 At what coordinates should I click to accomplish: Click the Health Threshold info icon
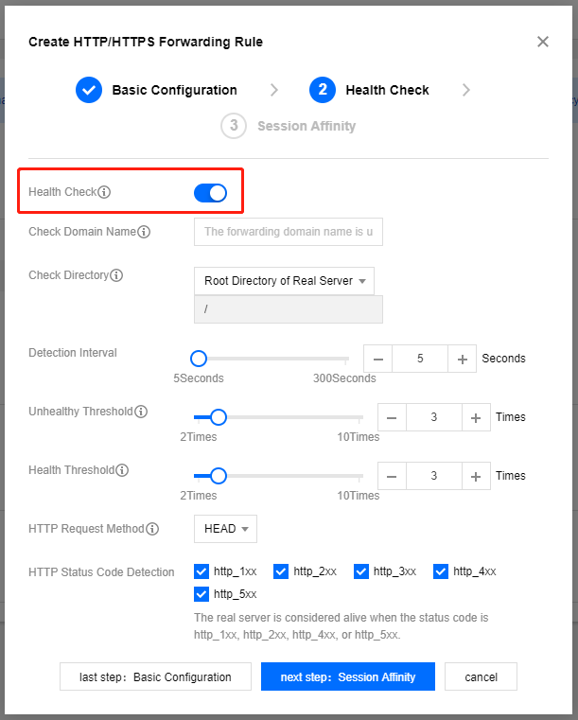(123, 470)
